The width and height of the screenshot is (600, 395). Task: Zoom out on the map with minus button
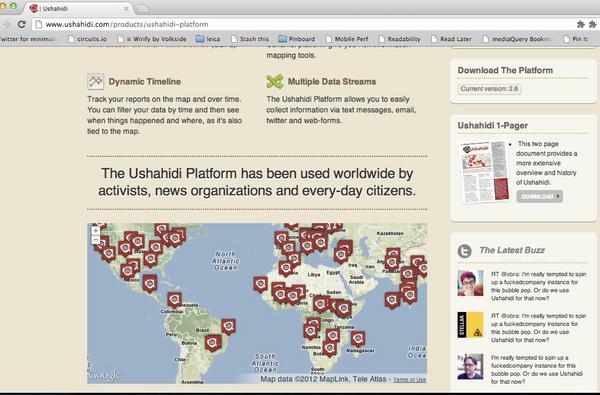(x=96, y=240)
